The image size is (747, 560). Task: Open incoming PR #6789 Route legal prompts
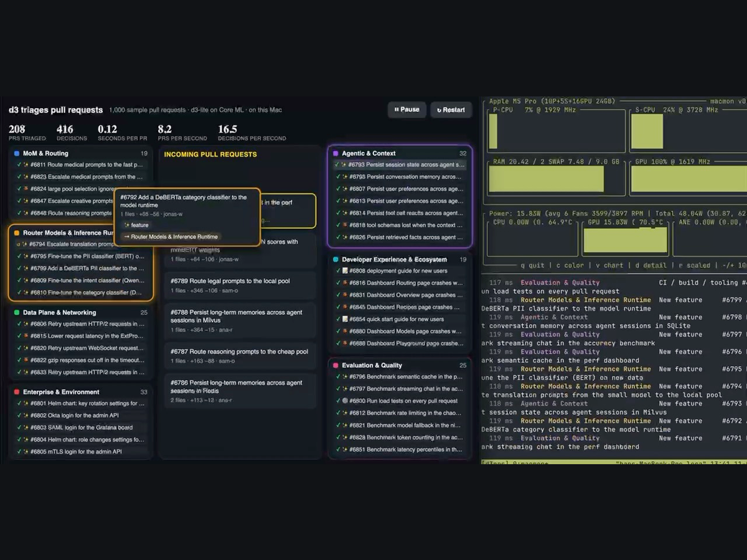pos(240,285)
